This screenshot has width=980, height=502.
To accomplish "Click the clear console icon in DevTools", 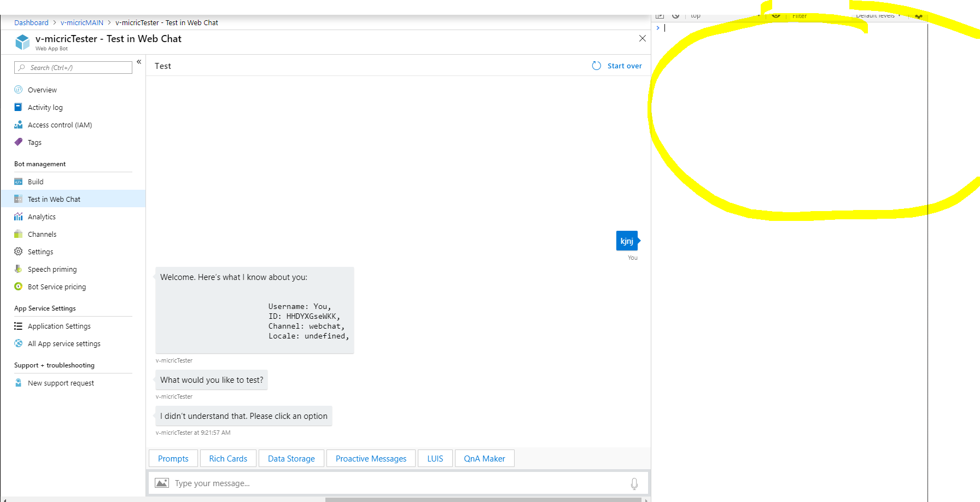I will tap(675, 15).
